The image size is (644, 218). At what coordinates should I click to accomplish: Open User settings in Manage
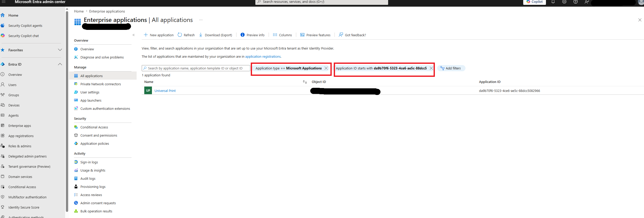(90, 92)
